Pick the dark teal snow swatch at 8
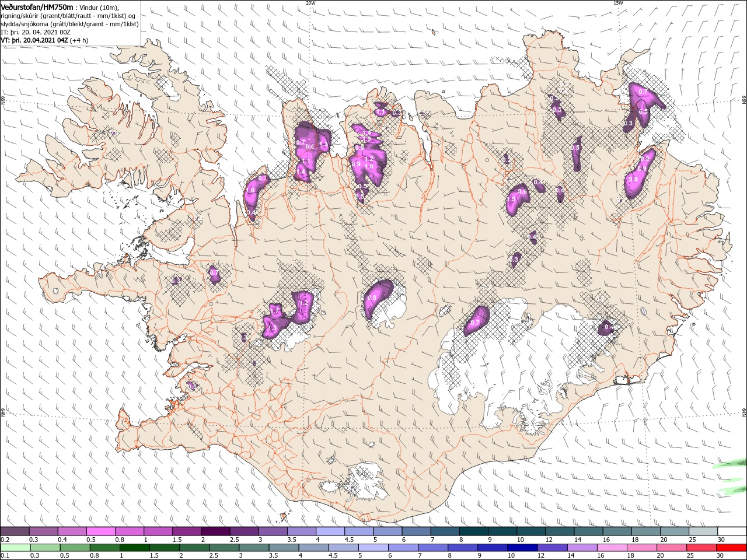This screenshot has height=560, width=747. [474, 532]
